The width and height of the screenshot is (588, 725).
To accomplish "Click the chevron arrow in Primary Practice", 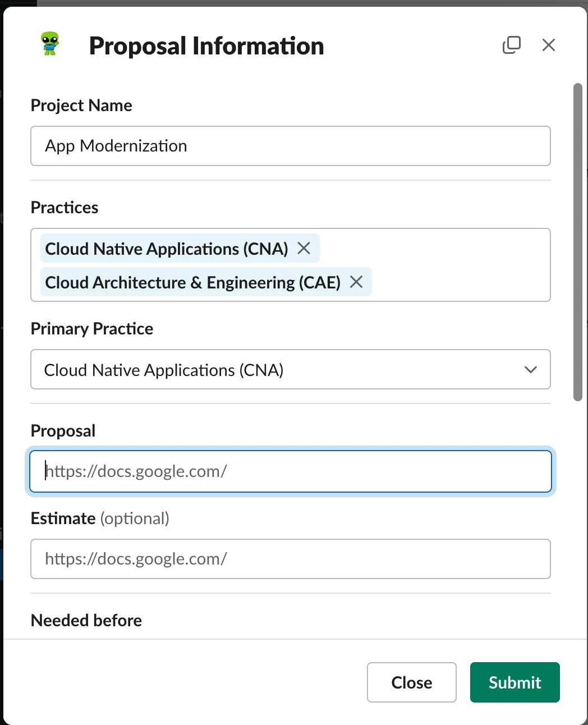I will pyautogui.click(x=530, y=369).
